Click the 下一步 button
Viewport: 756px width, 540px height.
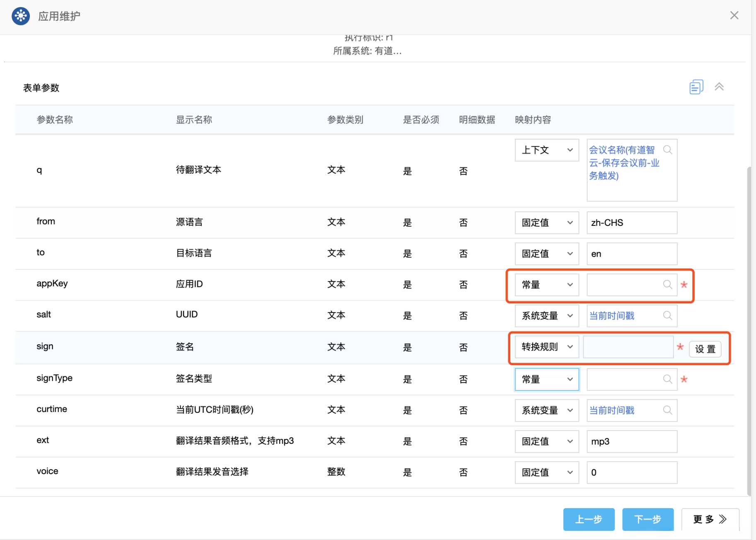click(x=647, y=519)
